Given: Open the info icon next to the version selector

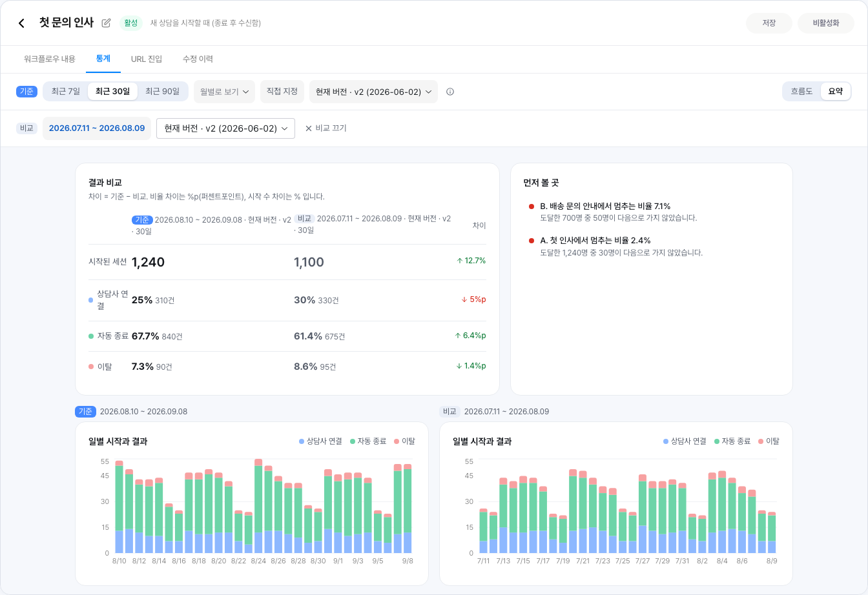Looking at the screenshot, I should coord(450,92).
